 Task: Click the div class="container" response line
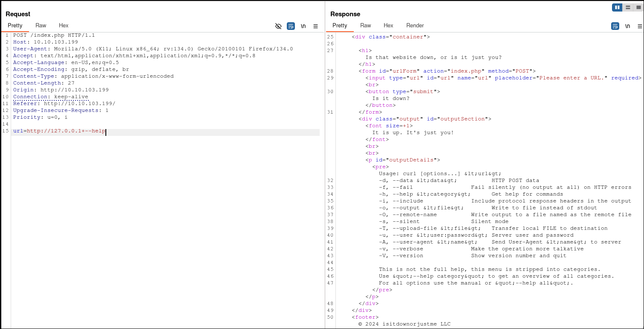coord(391,37)
